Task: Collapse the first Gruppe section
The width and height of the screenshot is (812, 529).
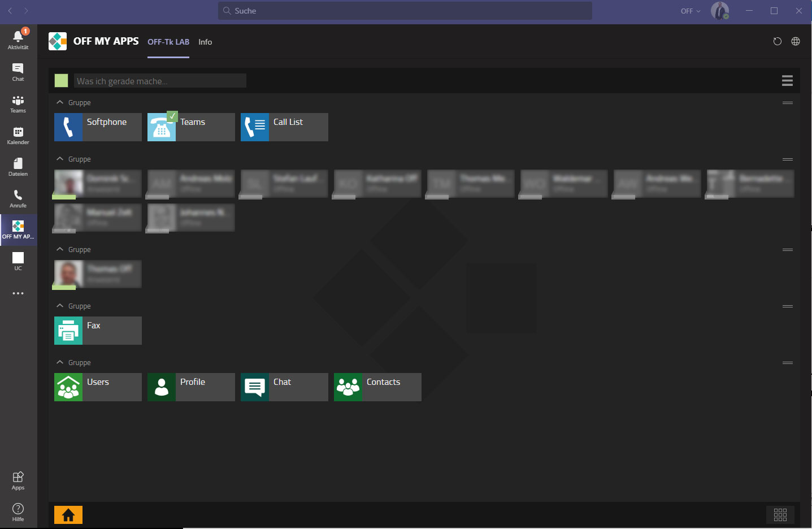Action: 60,103
